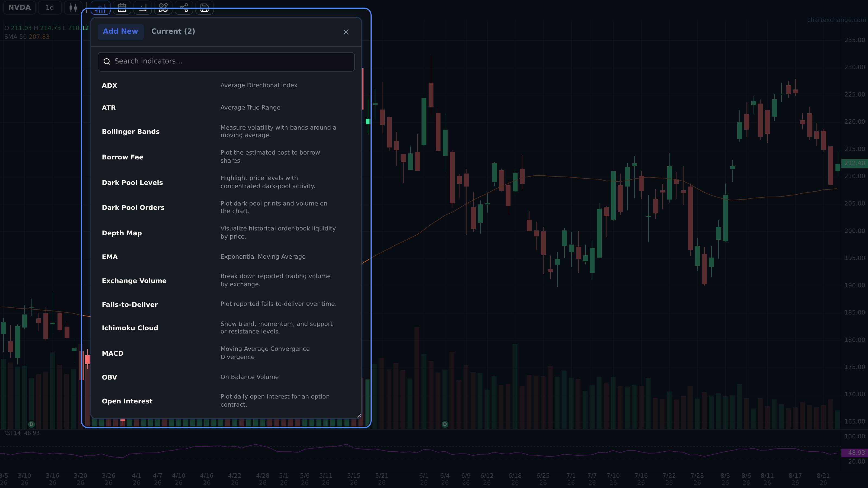Close the indicators dialog
Viewport: 868px width, 488px height.
coord(346,32)
